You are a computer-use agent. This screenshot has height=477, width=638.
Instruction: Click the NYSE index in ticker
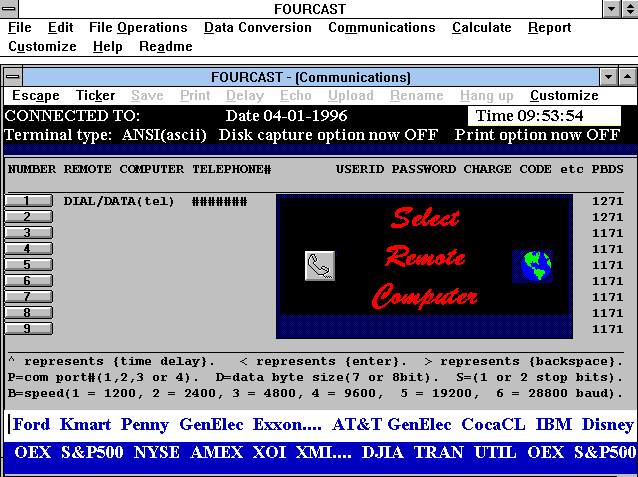pos(157,452)
